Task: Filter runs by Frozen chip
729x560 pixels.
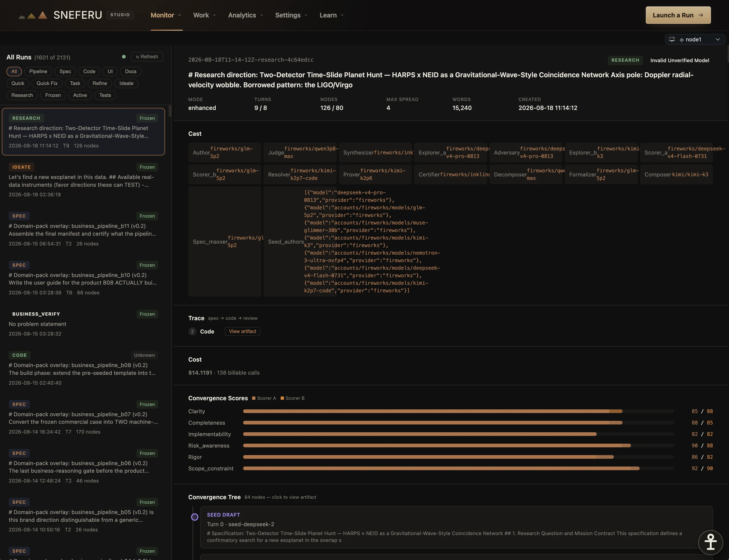Action: (53, 95)
